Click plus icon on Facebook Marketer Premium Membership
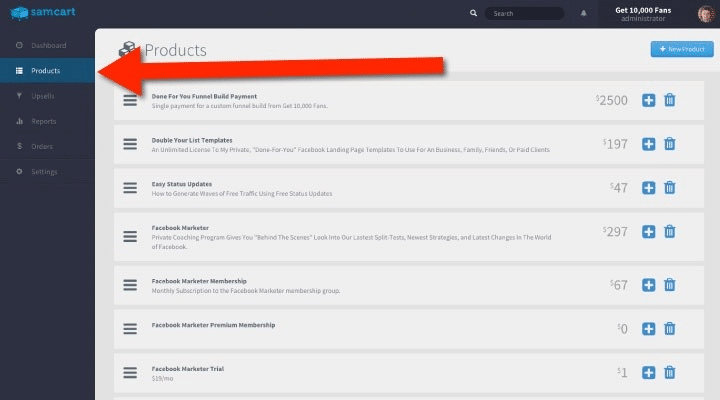Screen dimensions: 720x400 [x=648, y=329]
